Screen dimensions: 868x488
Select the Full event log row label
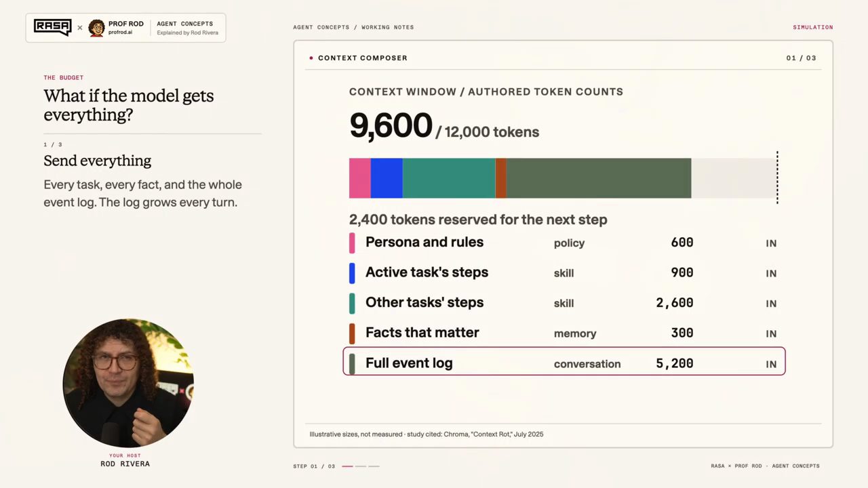pos(409,363)
